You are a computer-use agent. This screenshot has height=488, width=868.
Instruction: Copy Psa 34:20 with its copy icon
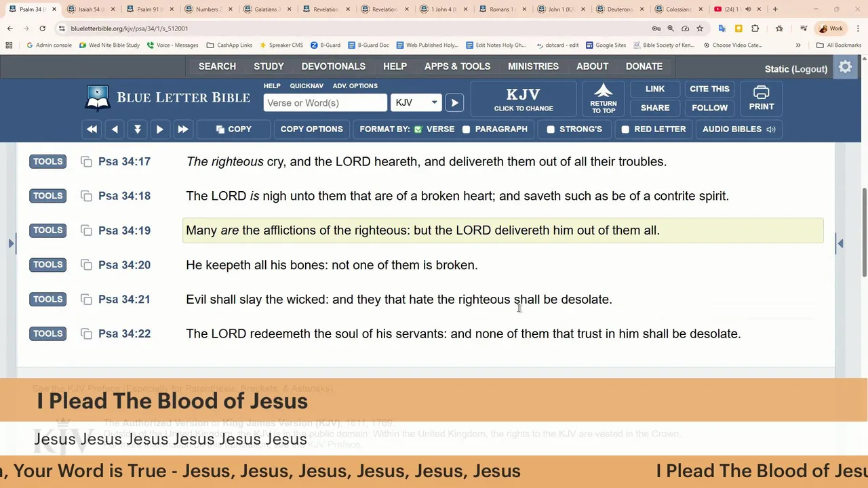coord(86,265)
